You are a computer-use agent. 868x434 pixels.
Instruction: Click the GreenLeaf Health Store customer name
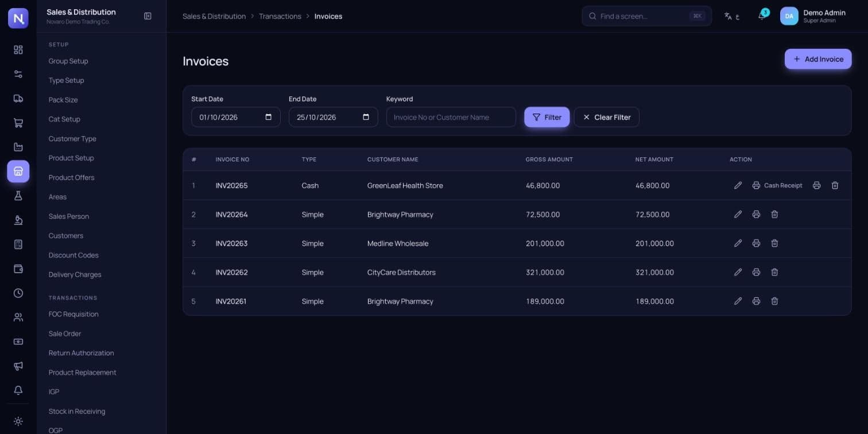[405, 185]
